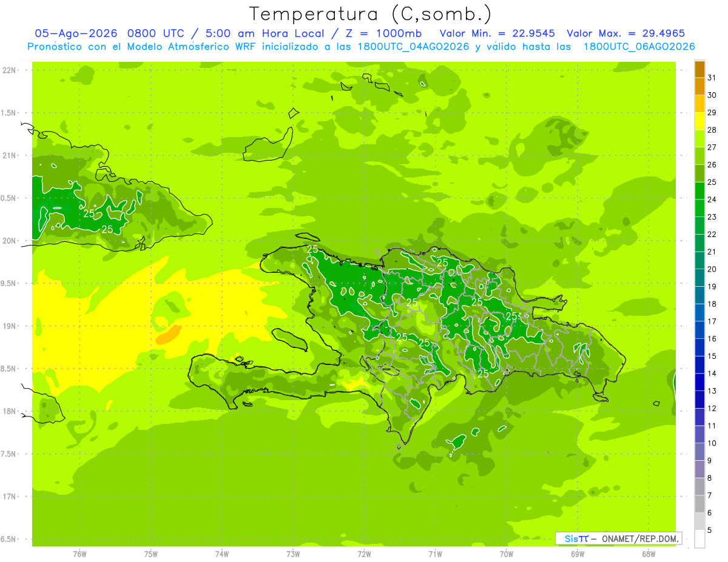The height and width of the screenshot is (562, 728).
Task: Click the 68W longitude axis label
Action: pyautogui.click(x=649, y=554)
